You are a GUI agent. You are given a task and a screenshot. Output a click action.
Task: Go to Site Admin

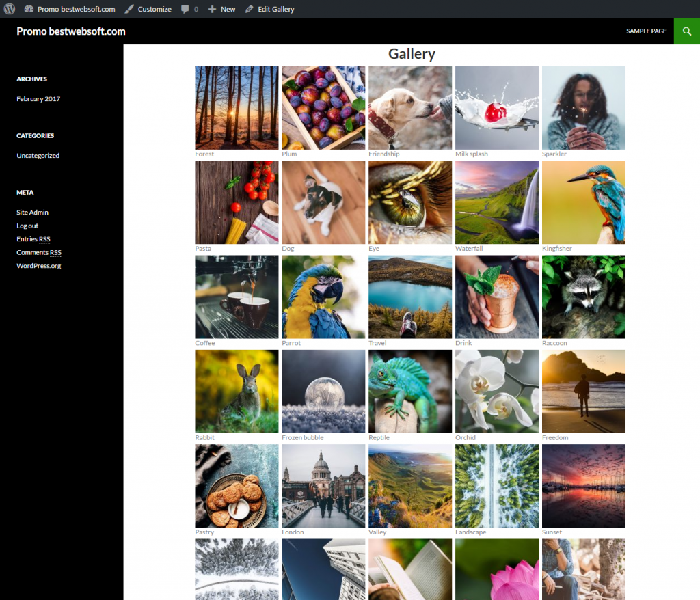(33, 212)
